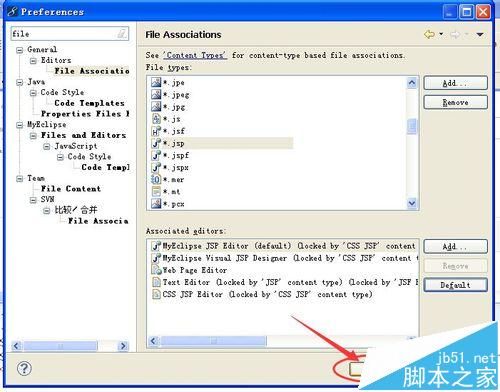Click file types list scroll down arrow
The height and width of the screenshot is (392, 500).
412,203
